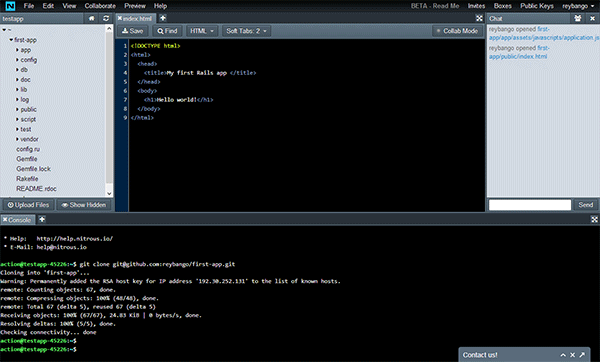Screen dimensions: 600x362
Task: Click Upload Files button
Action: 29,205
